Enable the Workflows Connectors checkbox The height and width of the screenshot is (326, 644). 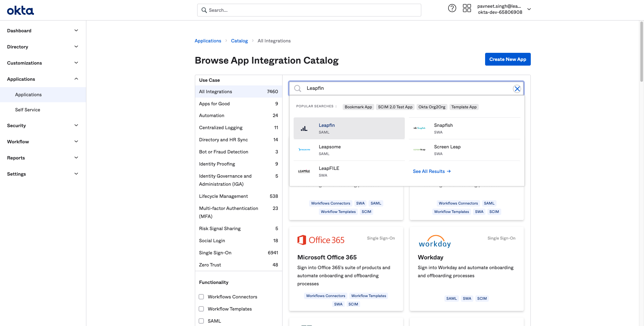[x=201, y=297]
